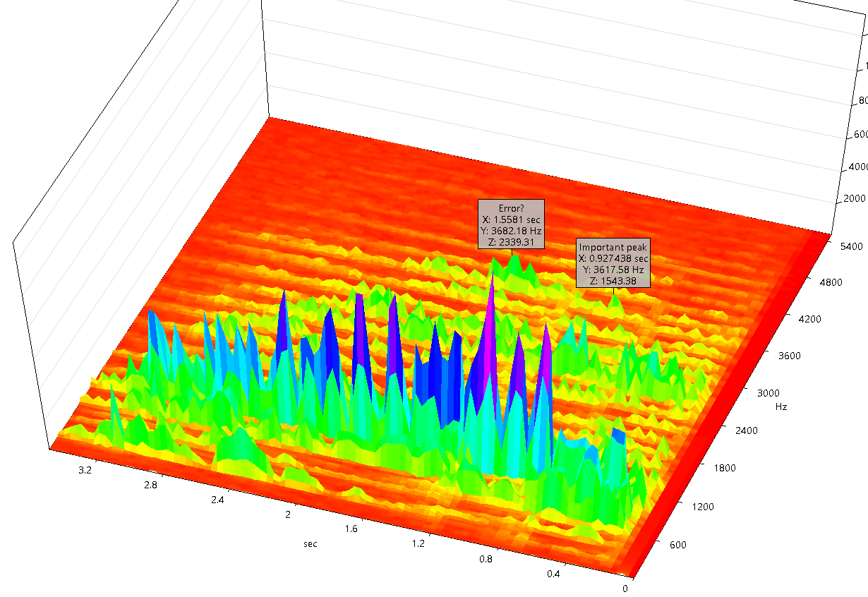This screenshot has height=597, width=868.
Task: Click the "Hz" frequency axis title
Action: point(781,407)
